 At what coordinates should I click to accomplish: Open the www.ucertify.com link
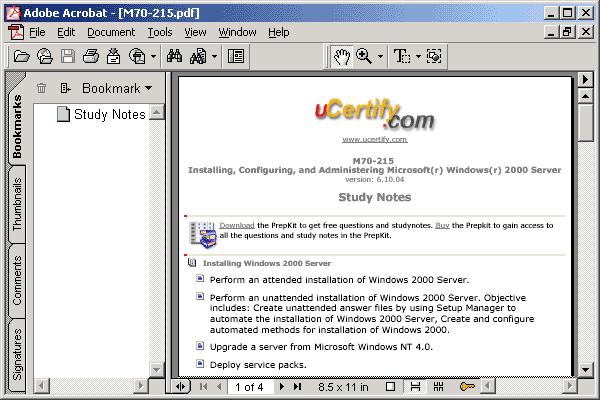375,139
